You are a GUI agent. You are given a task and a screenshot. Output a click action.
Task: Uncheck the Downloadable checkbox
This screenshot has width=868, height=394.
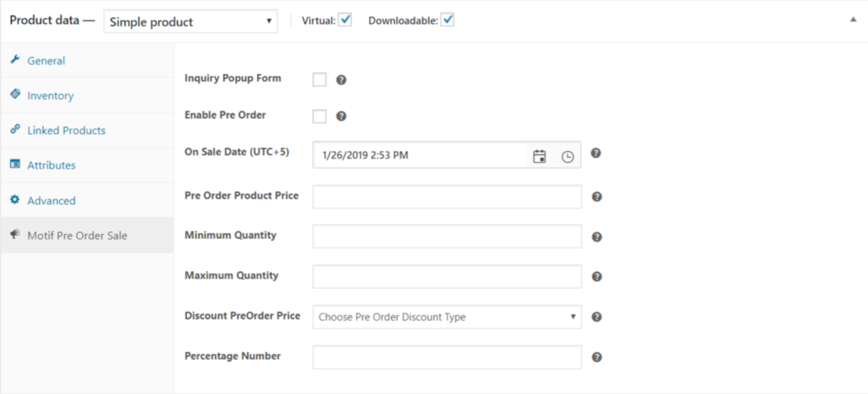(448, 20)
